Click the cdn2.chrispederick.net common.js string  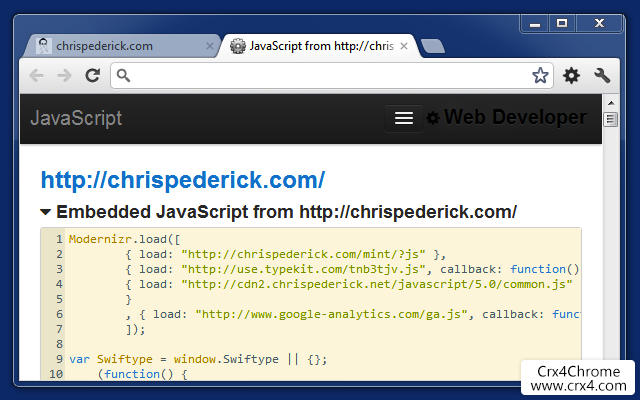(x=377, y=284)
